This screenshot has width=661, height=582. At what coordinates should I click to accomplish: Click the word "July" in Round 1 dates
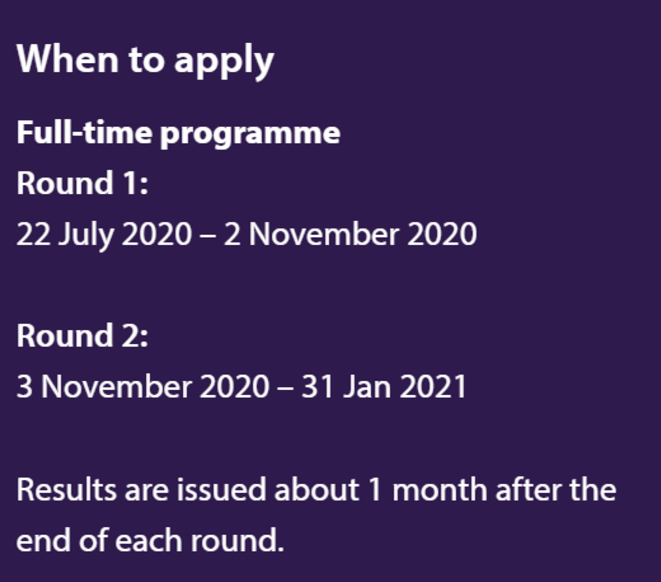[88, 236]
